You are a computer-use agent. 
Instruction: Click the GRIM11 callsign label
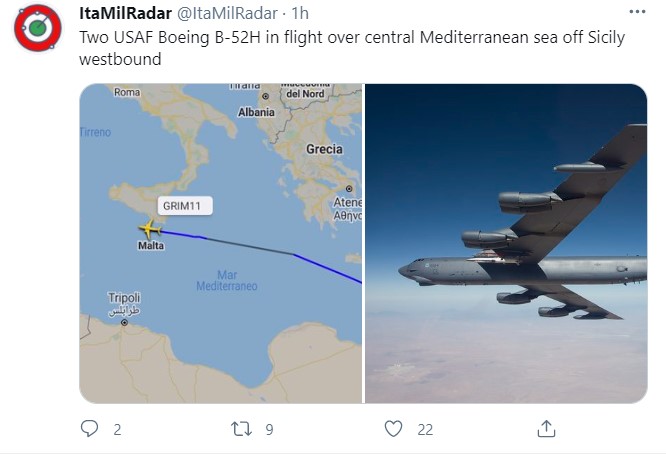coord(181,204)
